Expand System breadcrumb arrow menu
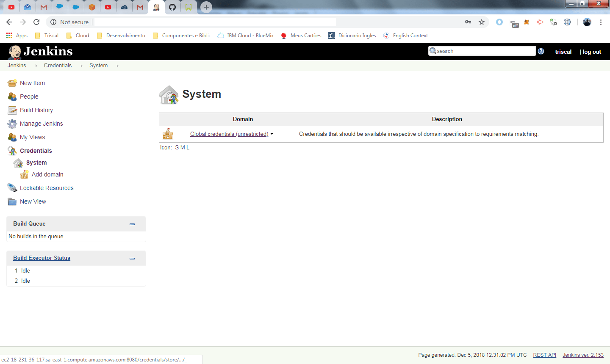Viewport: 610px width, 364px height. [x=117, y=66]
